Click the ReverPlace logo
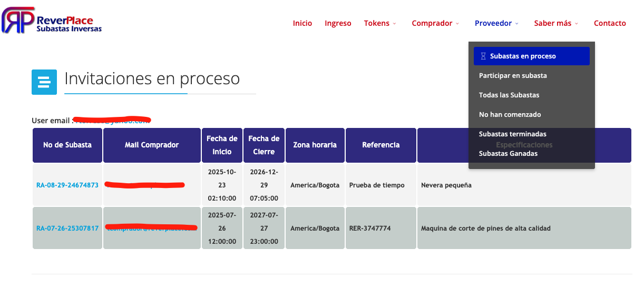644x308 pixels. coord(52,21)
